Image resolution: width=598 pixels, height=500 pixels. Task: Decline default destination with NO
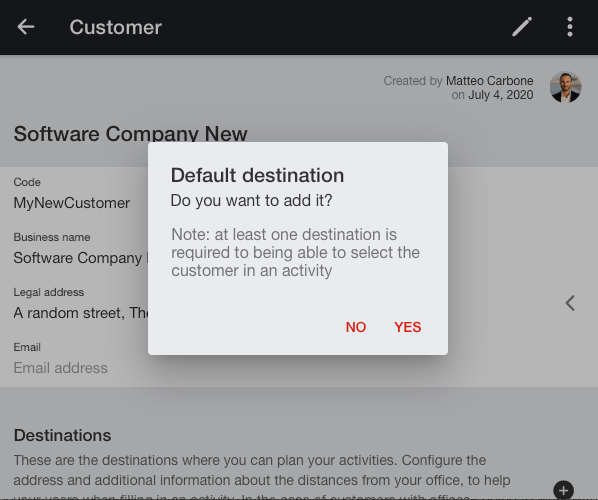[x=356, y=327]
